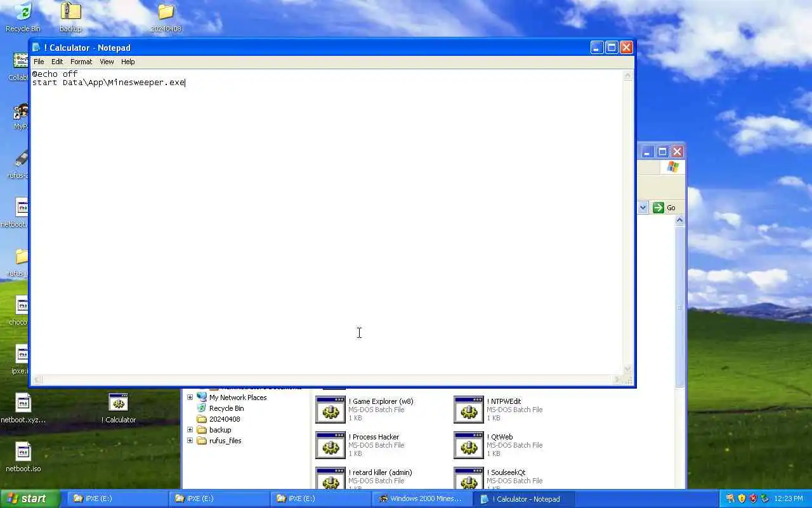Open the Help menu in Notepad
The height and width of the screenshot is (508, 812).
pos(128,62)
